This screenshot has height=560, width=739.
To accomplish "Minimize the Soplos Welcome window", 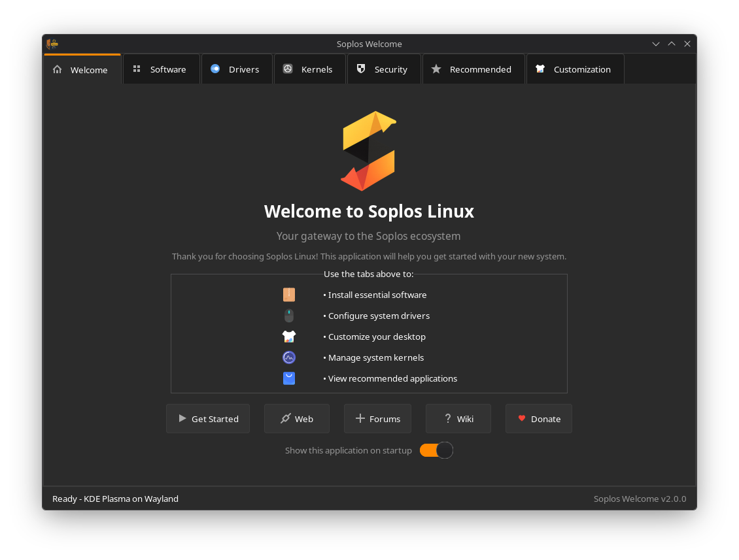I will 656,44.
